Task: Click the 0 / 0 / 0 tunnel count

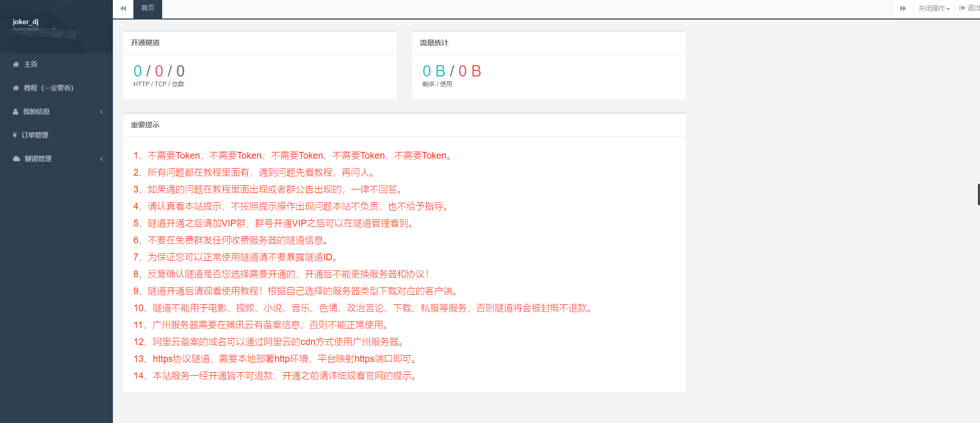Action: tap(159, 71)
